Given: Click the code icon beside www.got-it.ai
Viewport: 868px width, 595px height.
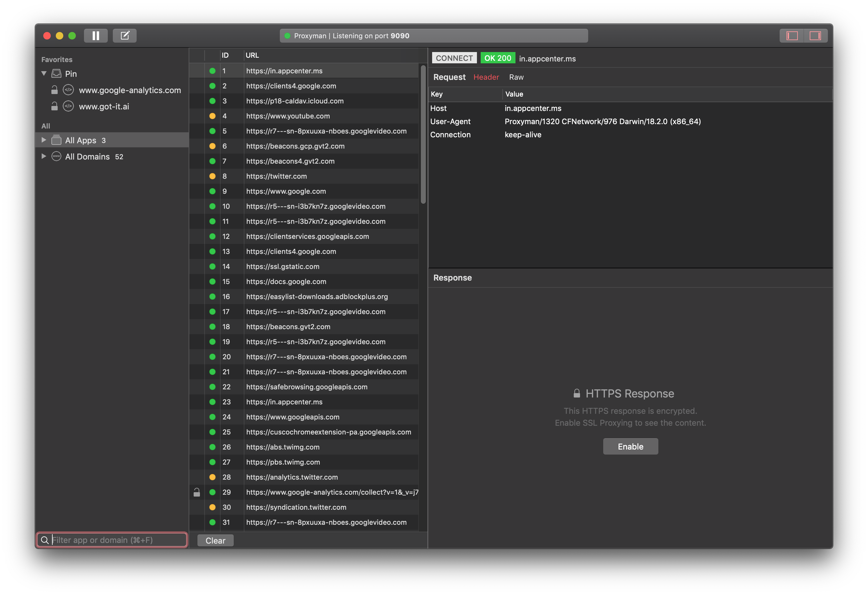Looking at the screenshot, I should click(68, 106).
